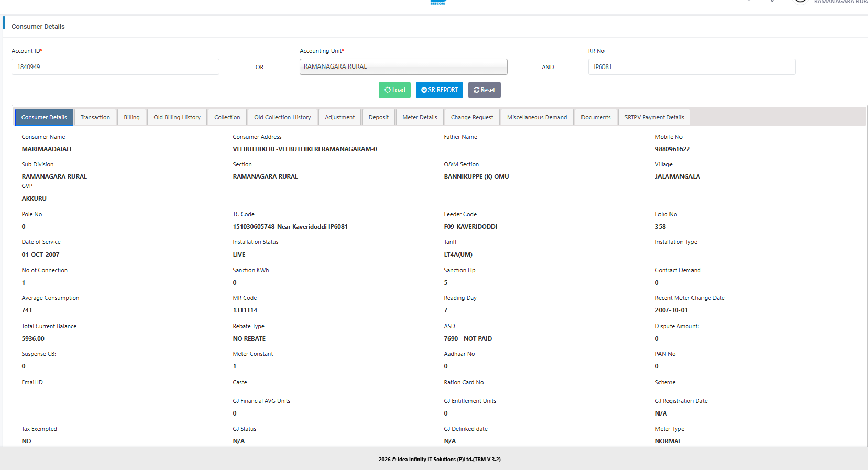Open the Old Collection History tab
The image size is (868, 470).
(x=282, y=117)
